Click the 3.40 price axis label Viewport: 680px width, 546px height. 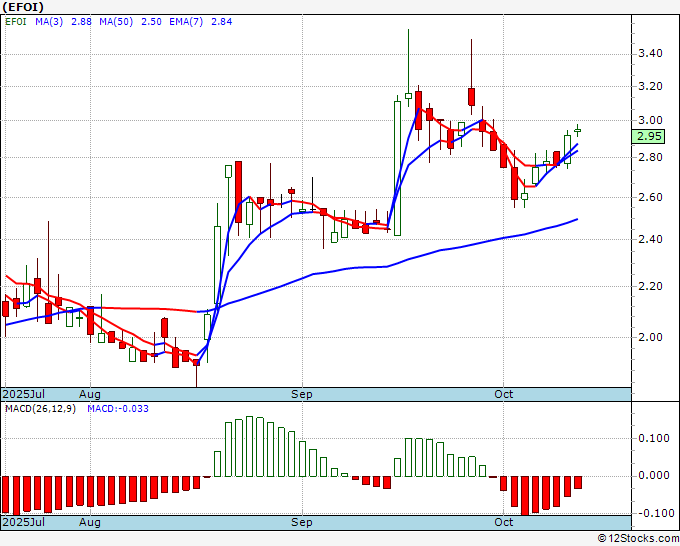click(651, 54)
